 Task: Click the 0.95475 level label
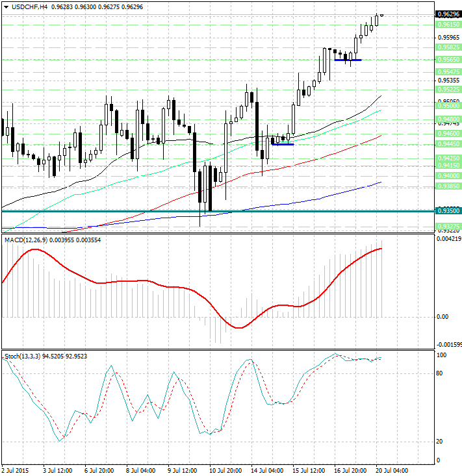pyautogui.click(x=448, y=72)
